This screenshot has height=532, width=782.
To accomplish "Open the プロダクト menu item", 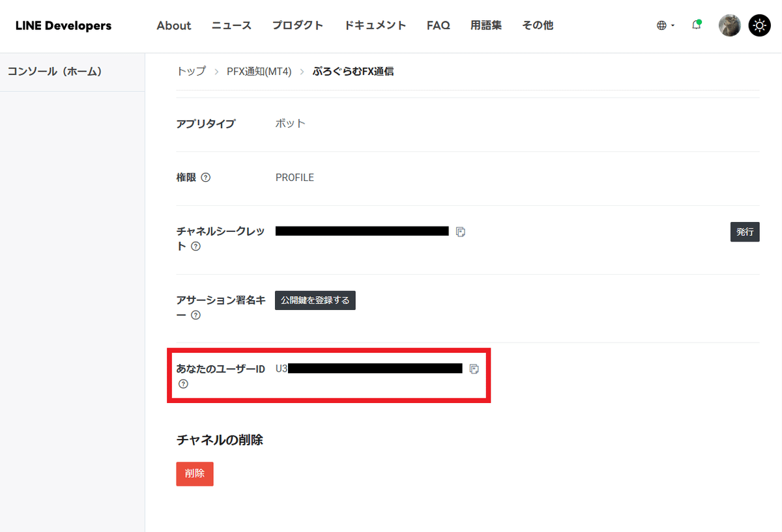I will [297, 25].
